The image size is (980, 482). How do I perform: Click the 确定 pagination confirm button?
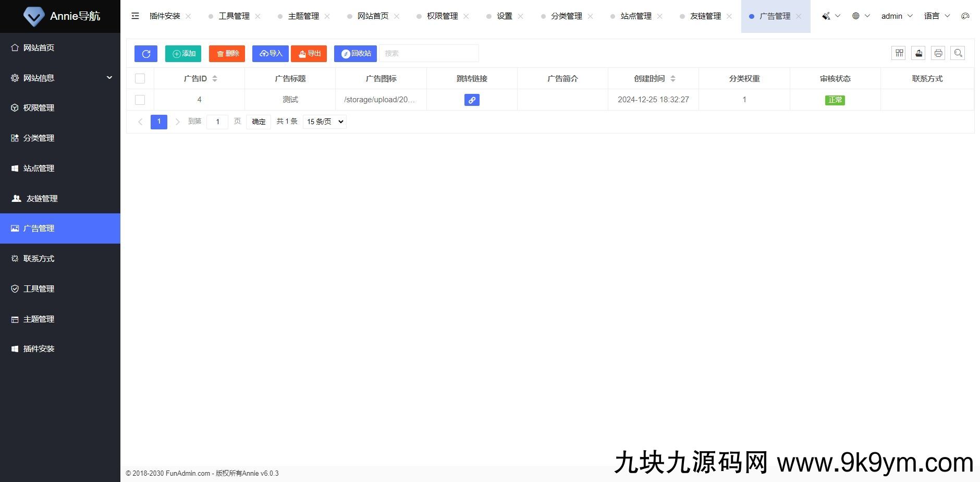[259, 122]
